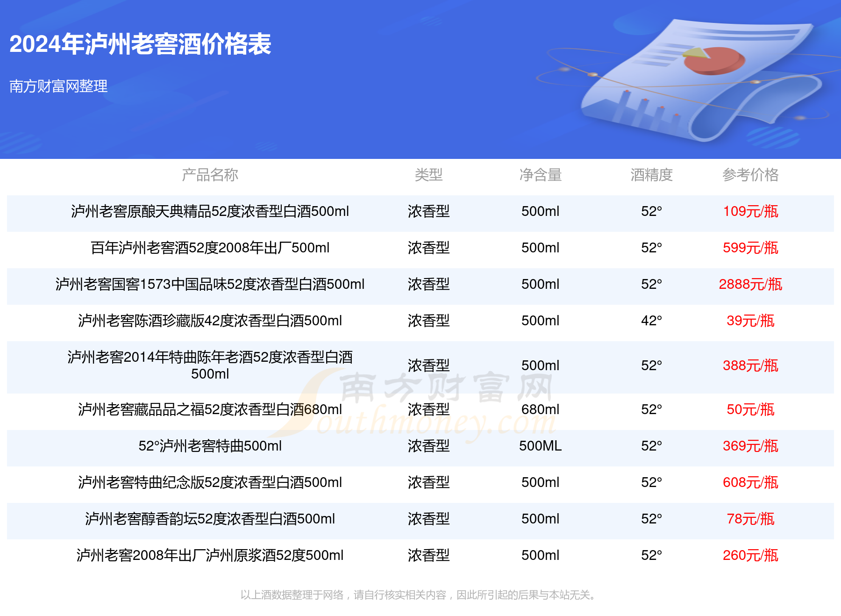Viewport: 841px width, 616px height.
Task: Click price 2888元/瓶
Action: (x=750, y=284)
